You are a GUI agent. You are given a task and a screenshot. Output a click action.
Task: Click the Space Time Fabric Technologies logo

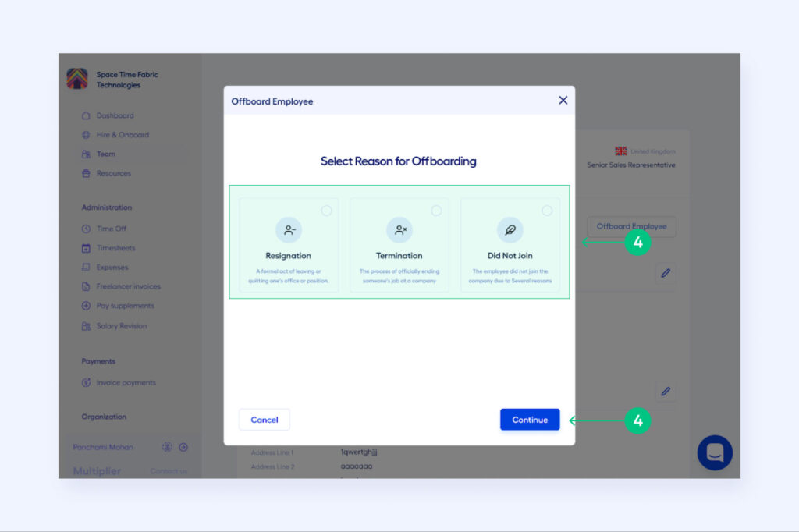(76, 77)
